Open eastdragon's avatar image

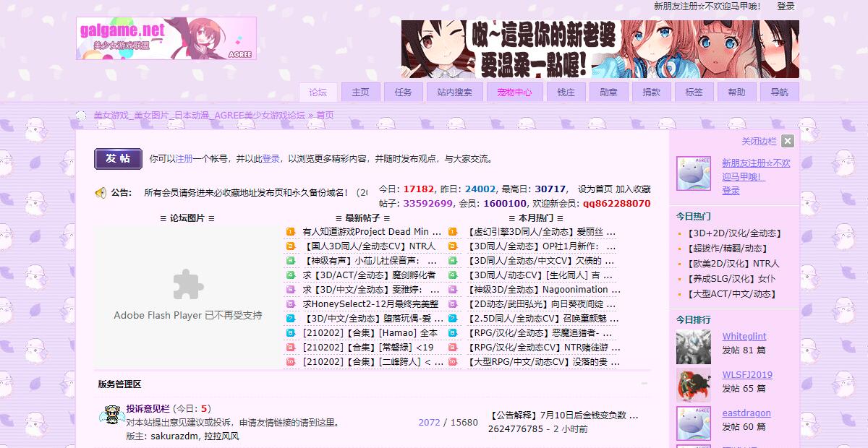click(x=694, y=423)
